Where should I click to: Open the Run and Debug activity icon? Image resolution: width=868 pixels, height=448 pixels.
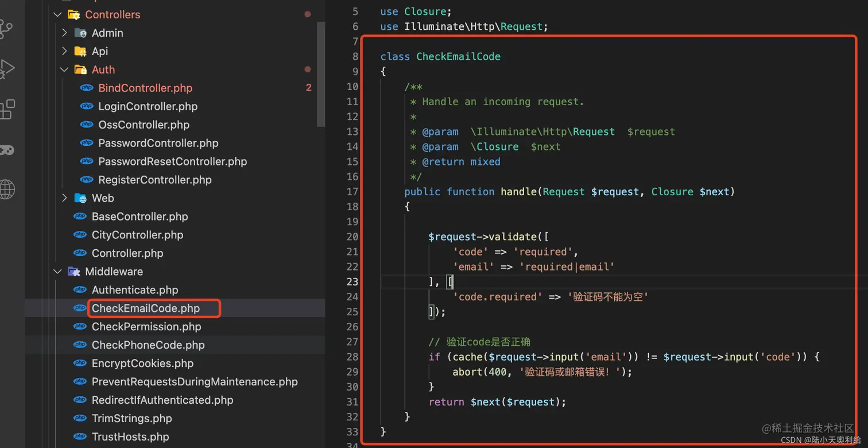[x=6, y=69]
